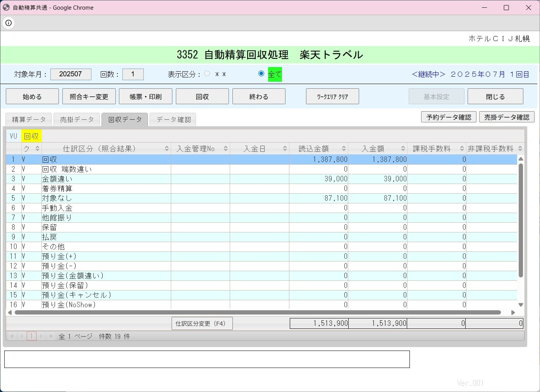Sort the 読込金額 column via its arrows
The image size is (540, 392).
[x=344, y=148]
